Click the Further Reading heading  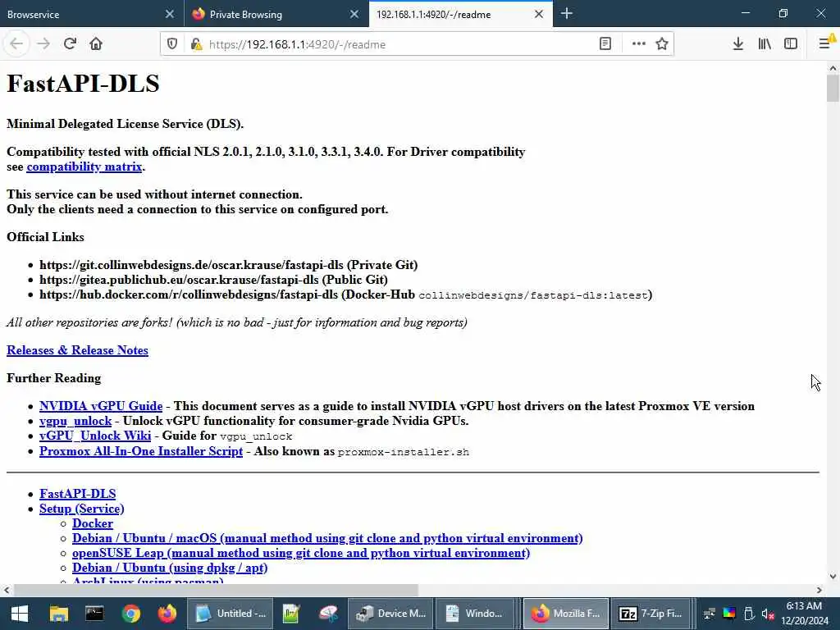pyautogui.click(x=53, y=378)
